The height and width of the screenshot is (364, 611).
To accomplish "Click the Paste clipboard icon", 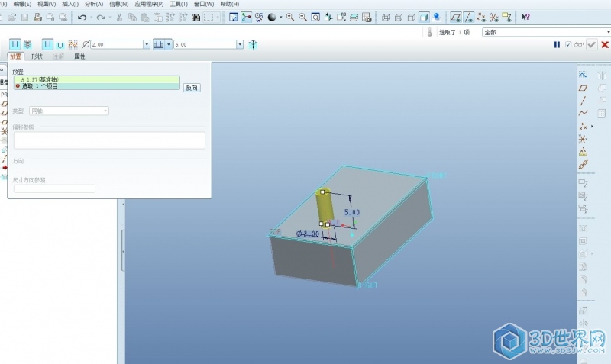I will coord(145,17).
